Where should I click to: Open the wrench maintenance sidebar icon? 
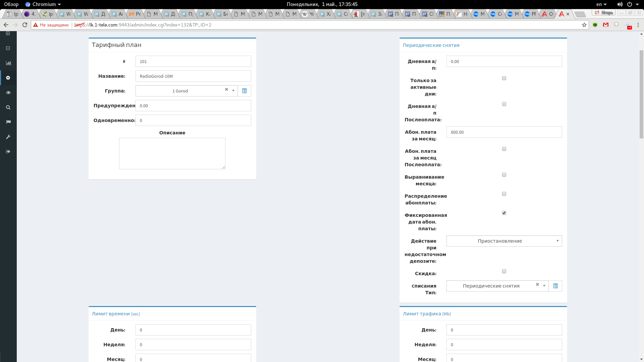pyautogui.click(x=8, y=137)
